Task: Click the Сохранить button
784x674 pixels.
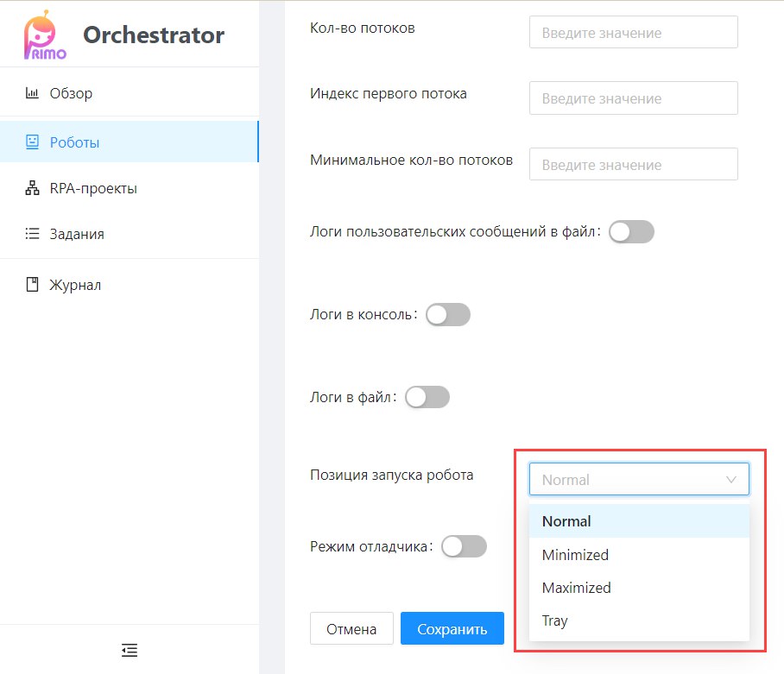Action: pyautogui.click(x=452, y=628)
